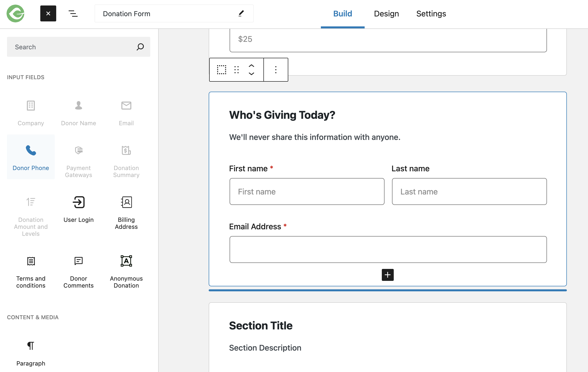The width and height of the screenshot is (588, 372).
Task: Add the Anonymous Donation block
Action: (126, 271)
